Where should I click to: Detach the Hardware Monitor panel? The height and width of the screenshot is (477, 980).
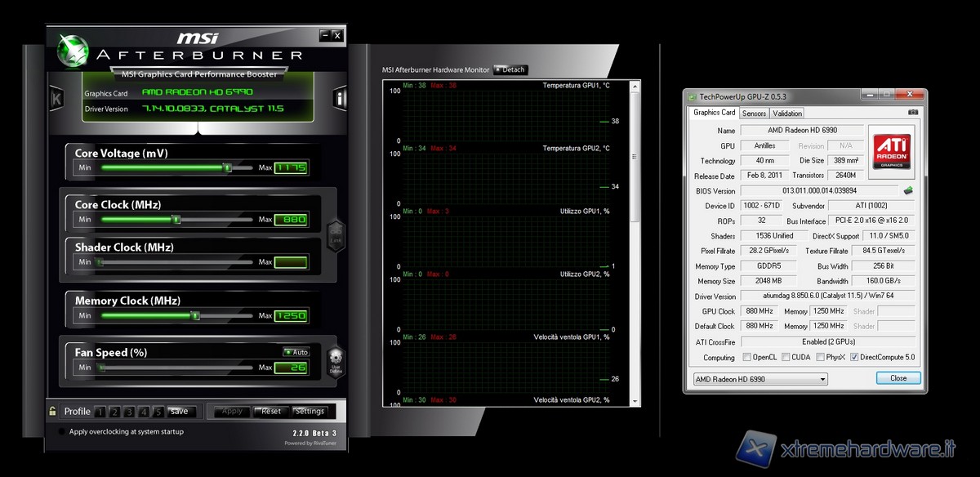(x=510, y=69)
